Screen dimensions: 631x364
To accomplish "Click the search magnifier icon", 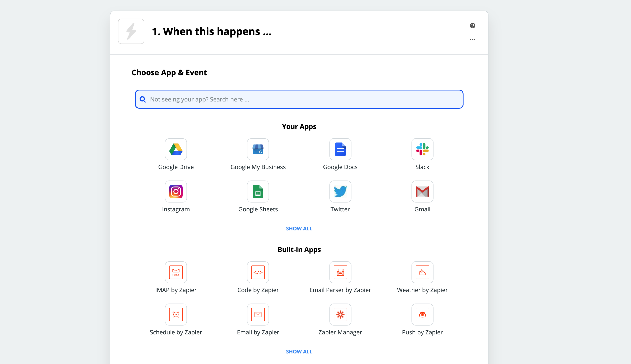I will point(143,99).
